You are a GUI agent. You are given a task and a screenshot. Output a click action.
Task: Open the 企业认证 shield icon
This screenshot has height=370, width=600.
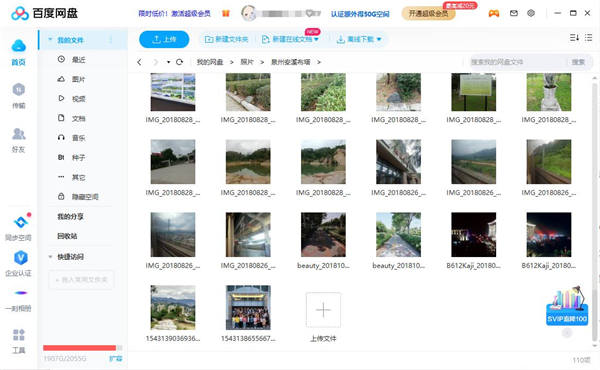click(x=21, y=258)
